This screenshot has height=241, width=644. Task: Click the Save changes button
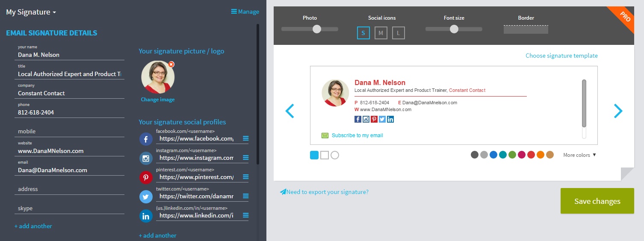point(597,201)
